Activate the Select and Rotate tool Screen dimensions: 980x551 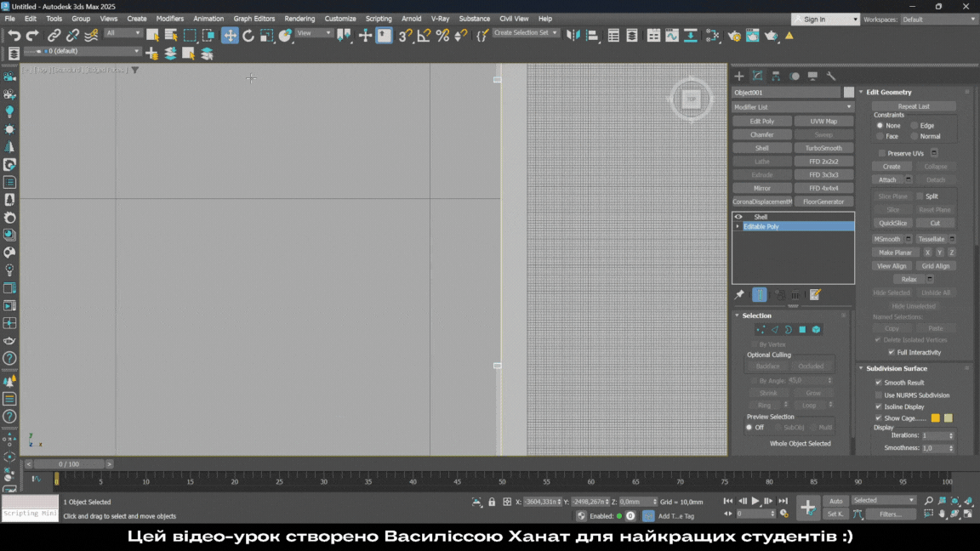248,36
